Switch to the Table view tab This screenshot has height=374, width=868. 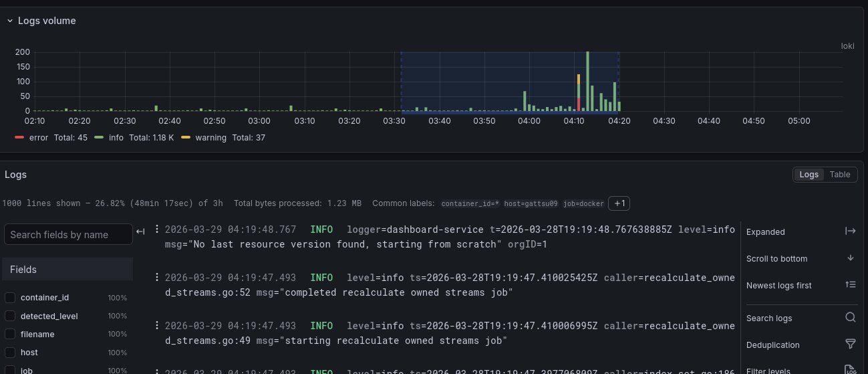point(839,175)
